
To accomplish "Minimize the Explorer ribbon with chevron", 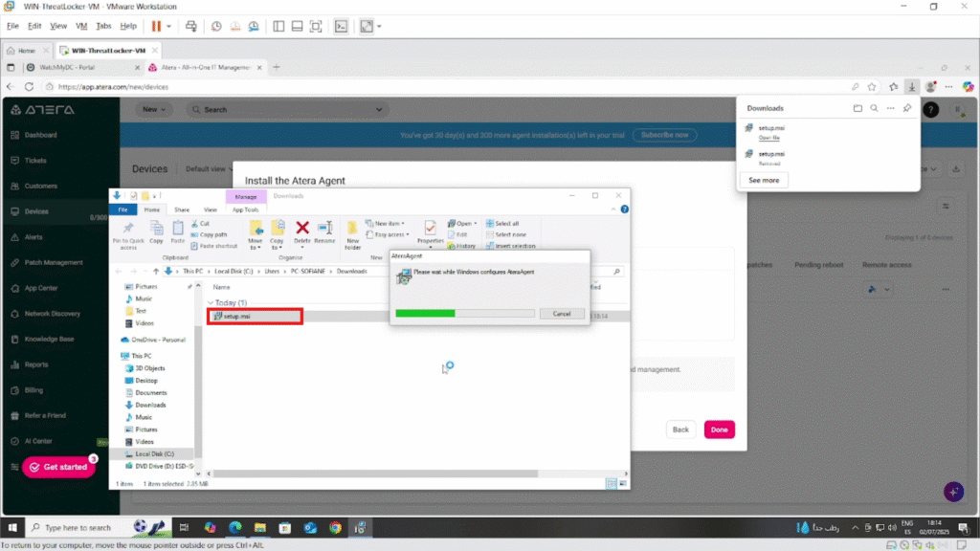I will [613, 209].
